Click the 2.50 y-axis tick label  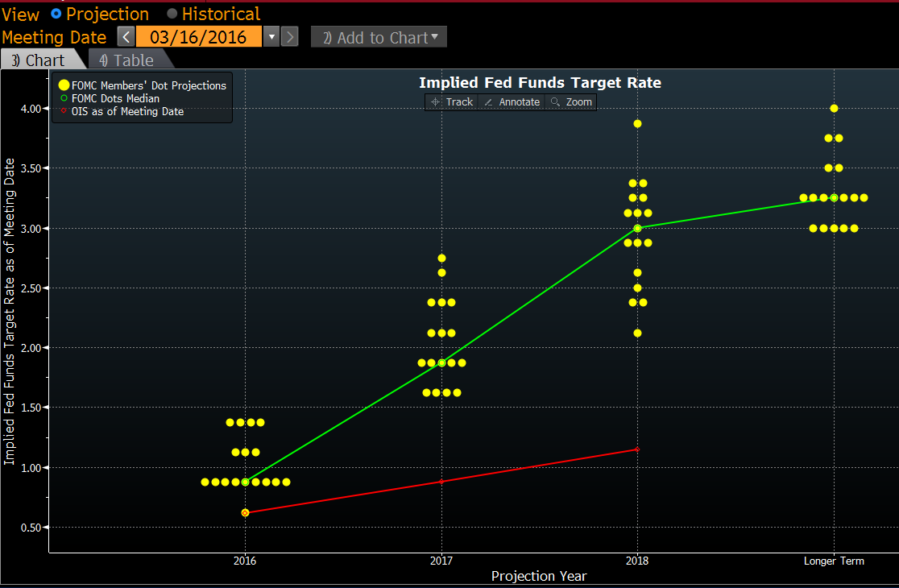pos(31,288)
